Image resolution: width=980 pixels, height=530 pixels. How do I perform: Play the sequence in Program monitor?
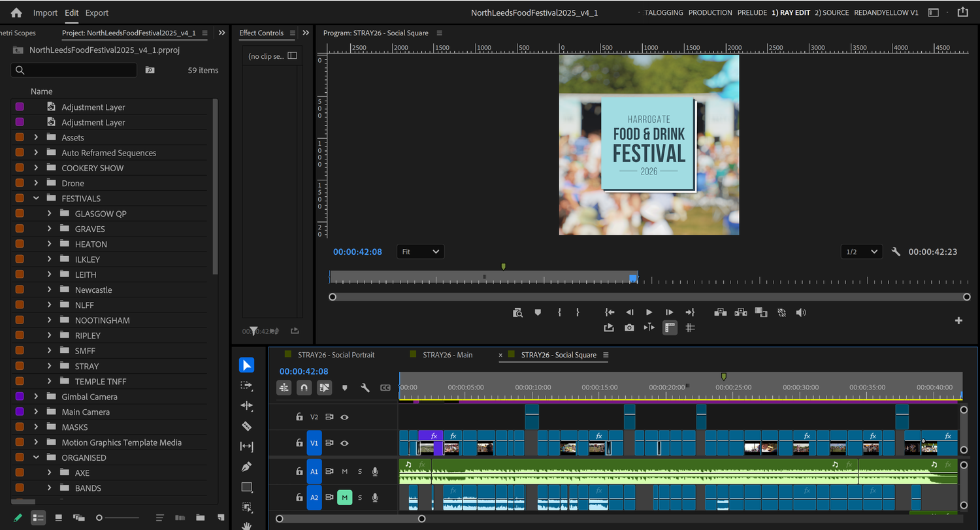click(649, 312)
